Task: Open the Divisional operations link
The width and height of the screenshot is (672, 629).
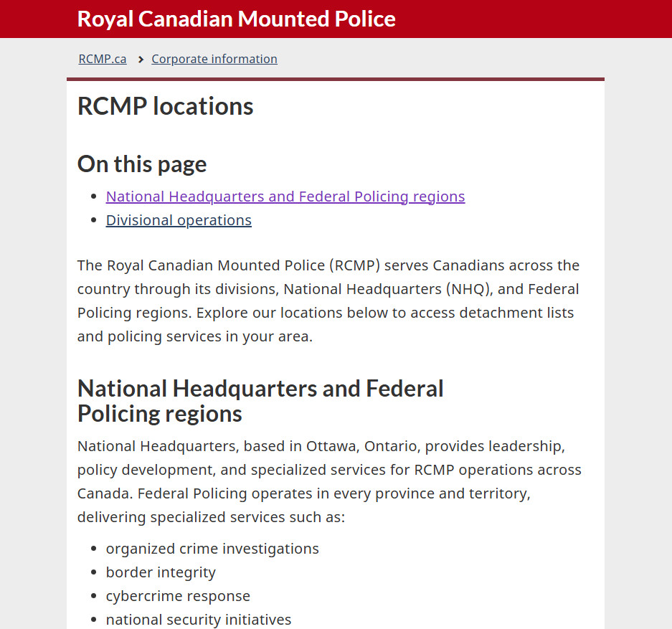Action: pos(179,220)
